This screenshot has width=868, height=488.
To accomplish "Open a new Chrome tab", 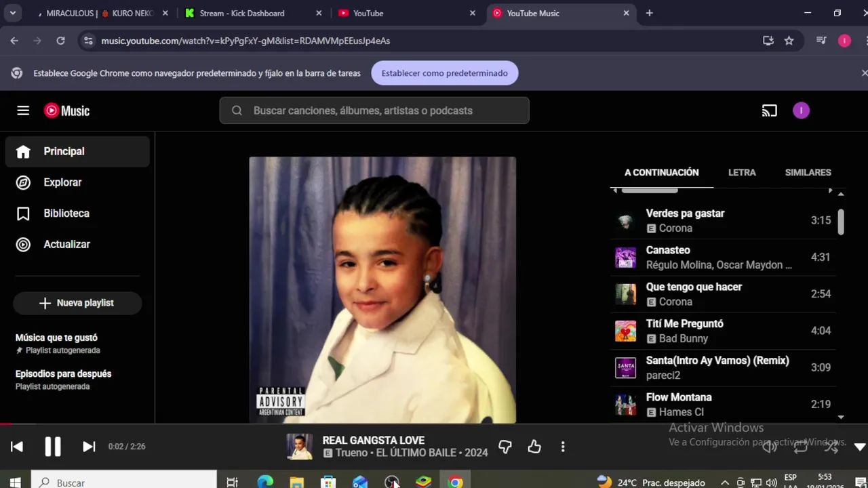I will tap(649, 13).
